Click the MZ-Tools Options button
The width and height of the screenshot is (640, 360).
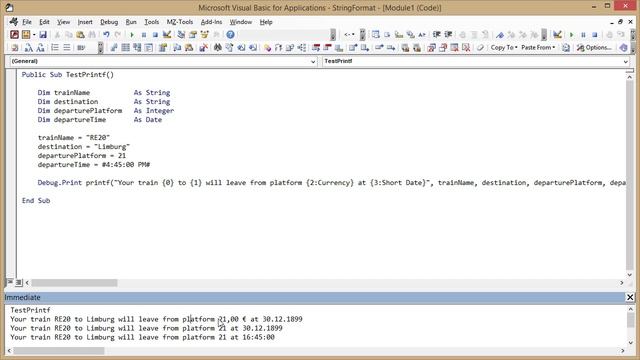(594, 48)
